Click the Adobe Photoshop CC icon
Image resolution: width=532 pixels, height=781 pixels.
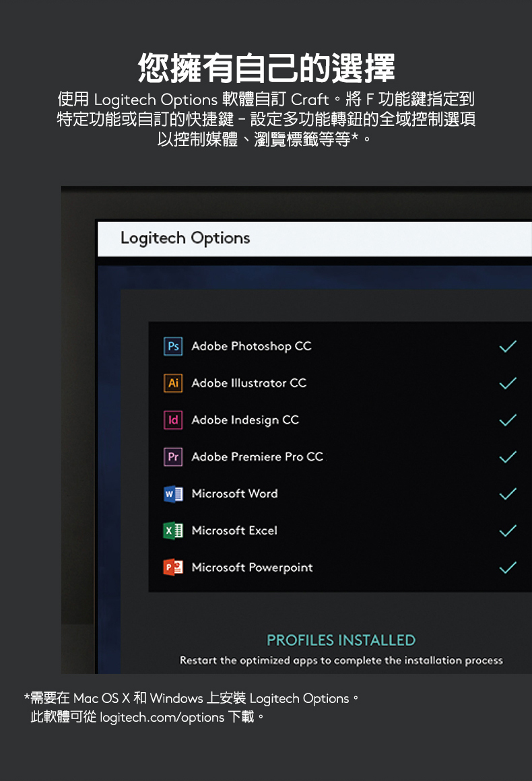173,346
